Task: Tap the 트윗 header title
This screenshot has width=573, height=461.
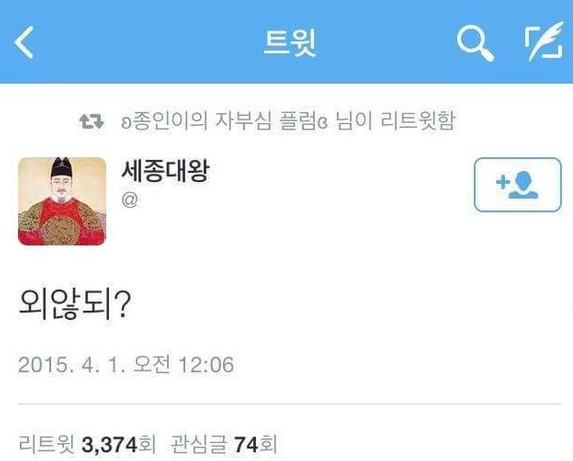Action: pos(289,43)
